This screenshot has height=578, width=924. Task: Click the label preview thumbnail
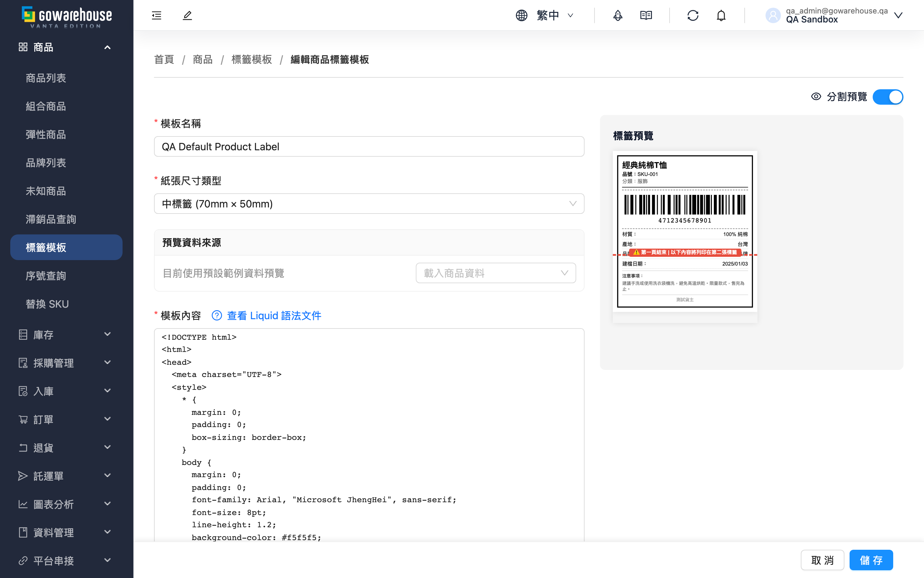point(685,231)
